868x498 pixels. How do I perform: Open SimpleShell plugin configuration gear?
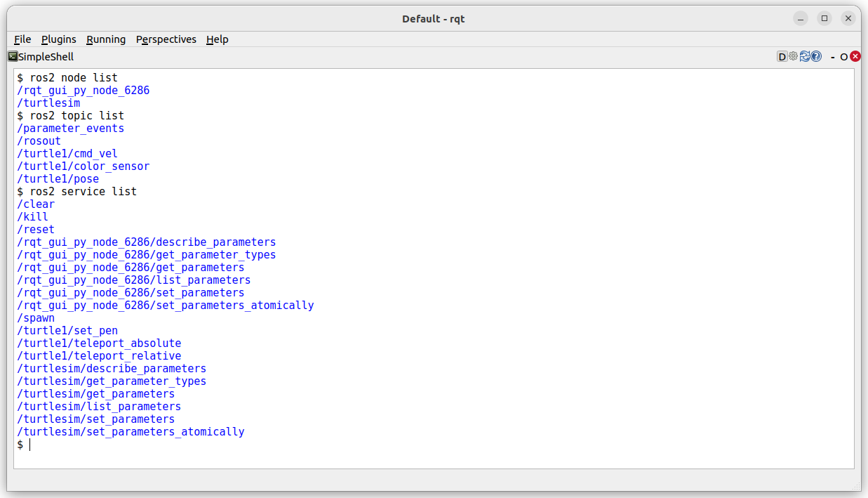click(794, 57)
